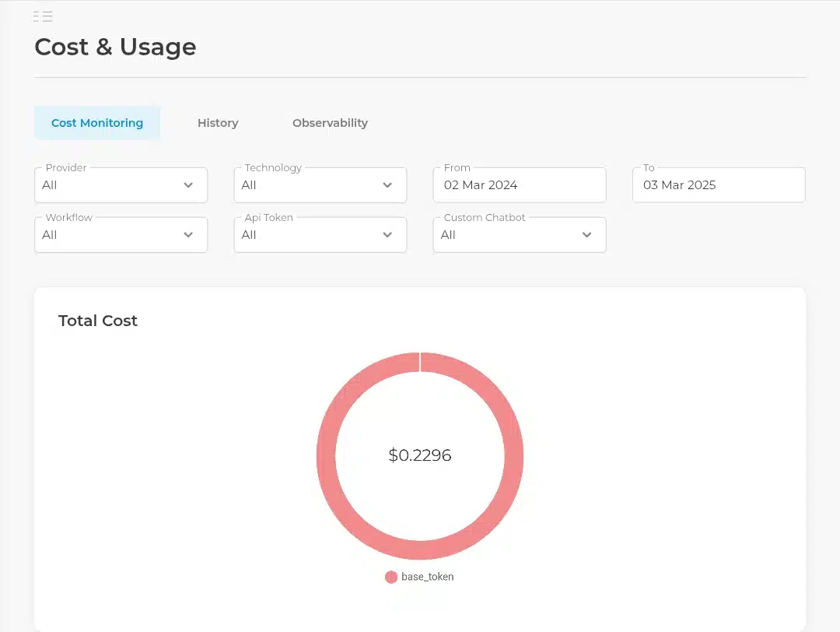Toggle the sidebar menu icon
Viewport: 840px width, 632px height.
43,16
